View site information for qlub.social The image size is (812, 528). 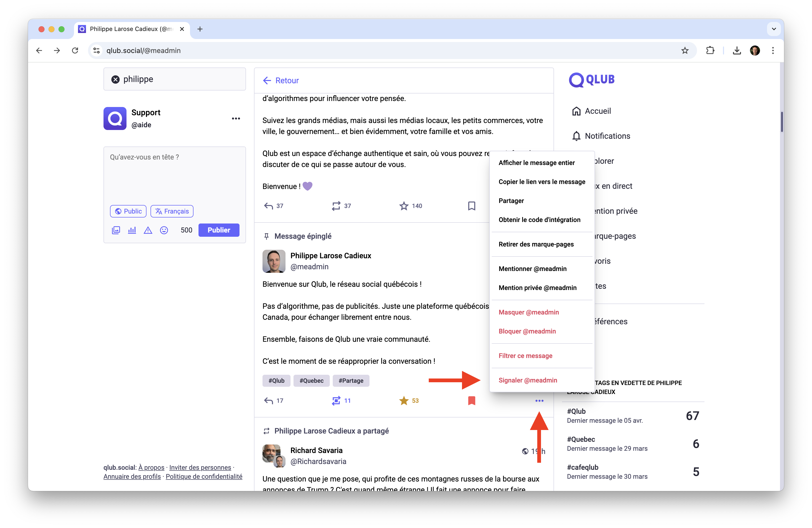click(96, 50)
